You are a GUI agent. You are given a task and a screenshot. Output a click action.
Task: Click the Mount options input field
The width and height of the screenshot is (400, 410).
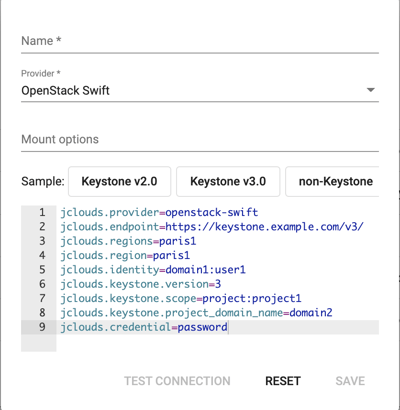click(x=200, y=139)
